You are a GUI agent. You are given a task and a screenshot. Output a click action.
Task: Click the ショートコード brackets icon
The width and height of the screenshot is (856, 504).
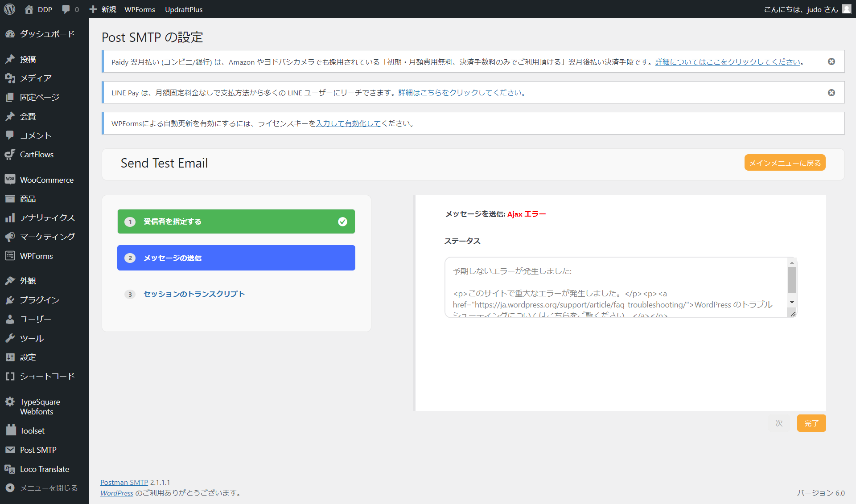(10, 376)
